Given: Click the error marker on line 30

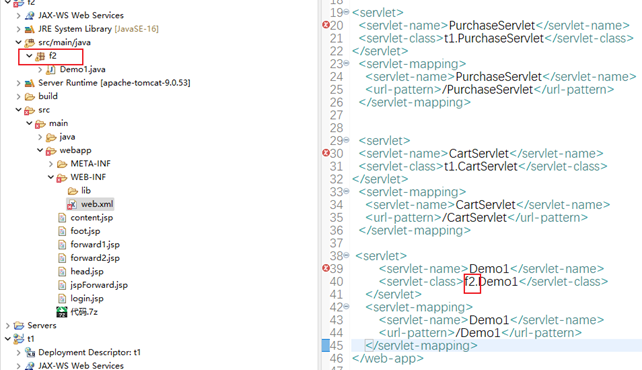Looking at the screenshot, I should click(326, 153).
